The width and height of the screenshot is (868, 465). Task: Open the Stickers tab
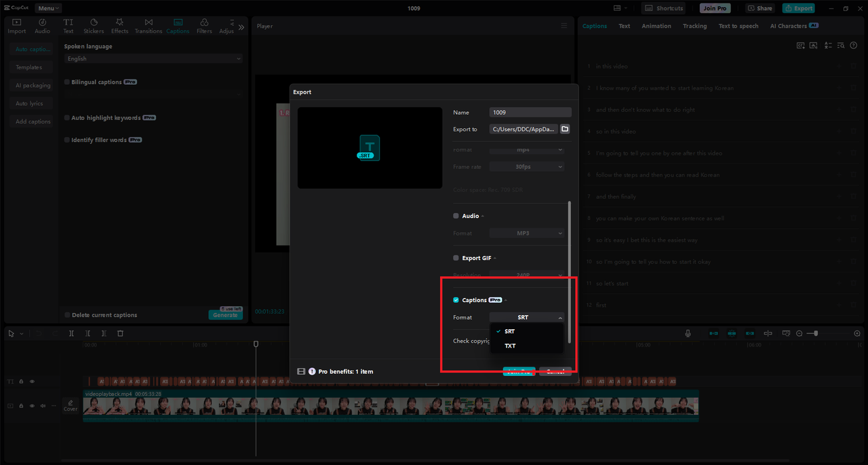click(x=94, y=26)
